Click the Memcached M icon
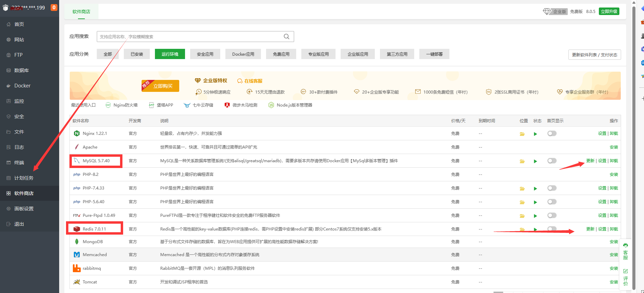 [77, 255]
